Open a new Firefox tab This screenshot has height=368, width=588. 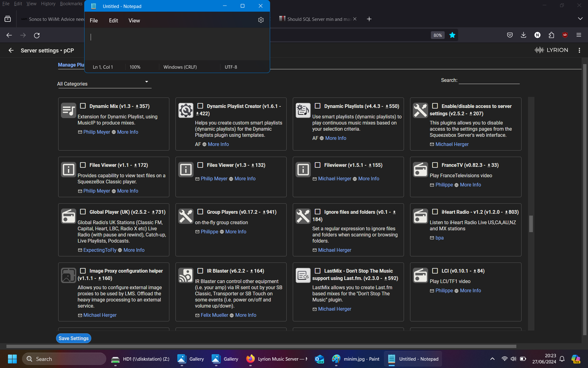coord(369,19)
